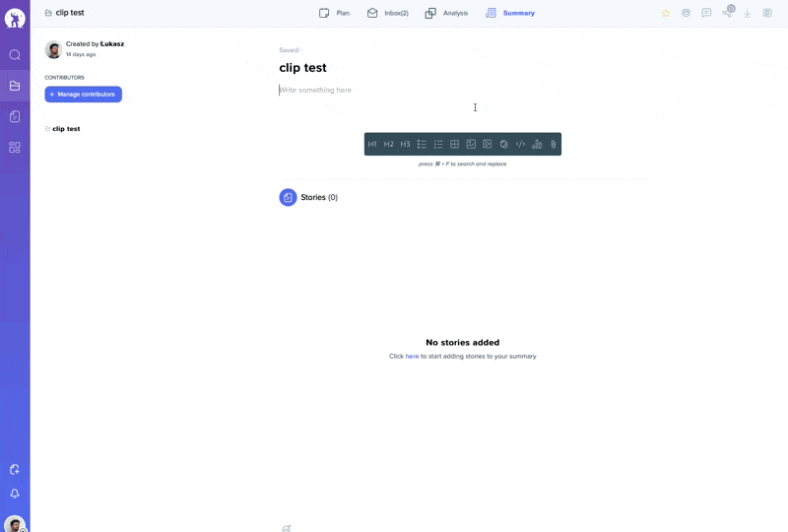Viewport: 788px width, 532px height.
Task: Insert an H3 heading from editor toolbar
Action: coord(405,144)
